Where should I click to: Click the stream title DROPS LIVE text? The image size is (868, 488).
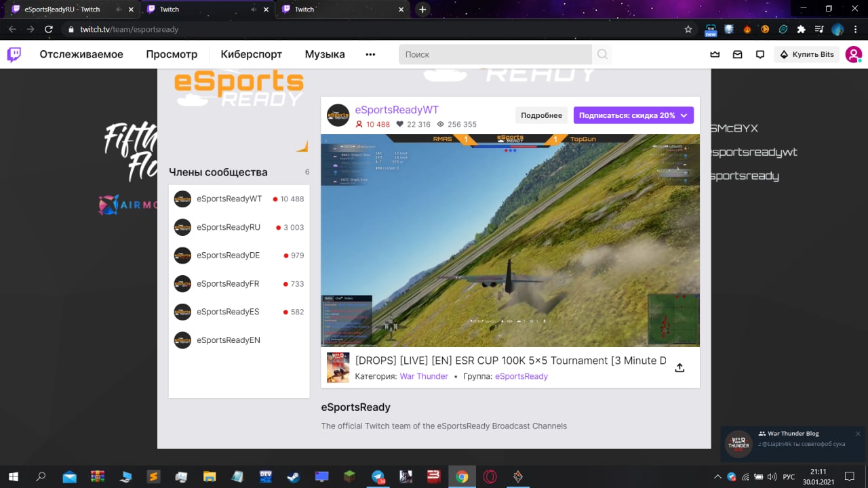tap(511, 361)
